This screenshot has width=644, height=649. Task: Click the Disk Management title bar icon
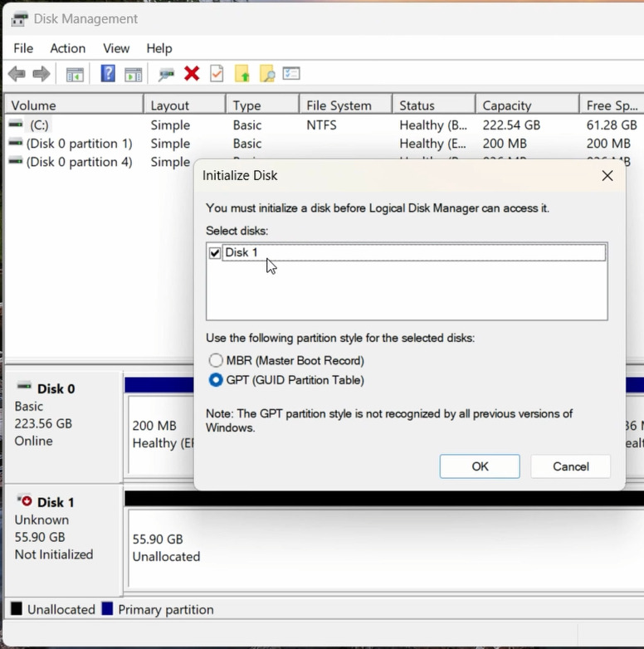coord(19,19)
